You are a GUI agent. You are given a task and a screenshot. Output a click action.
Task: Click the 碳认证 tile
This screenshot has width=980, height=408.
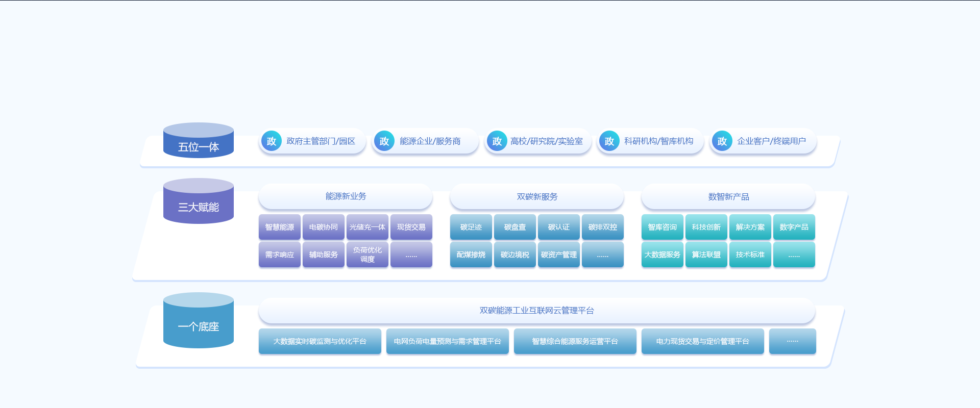[559, 227]
